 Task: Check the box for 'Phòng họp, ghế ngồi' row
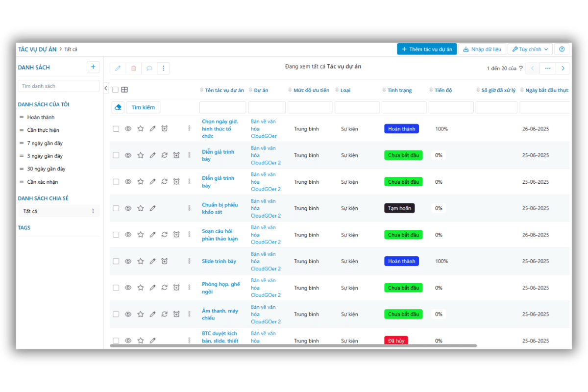point(116,288)
